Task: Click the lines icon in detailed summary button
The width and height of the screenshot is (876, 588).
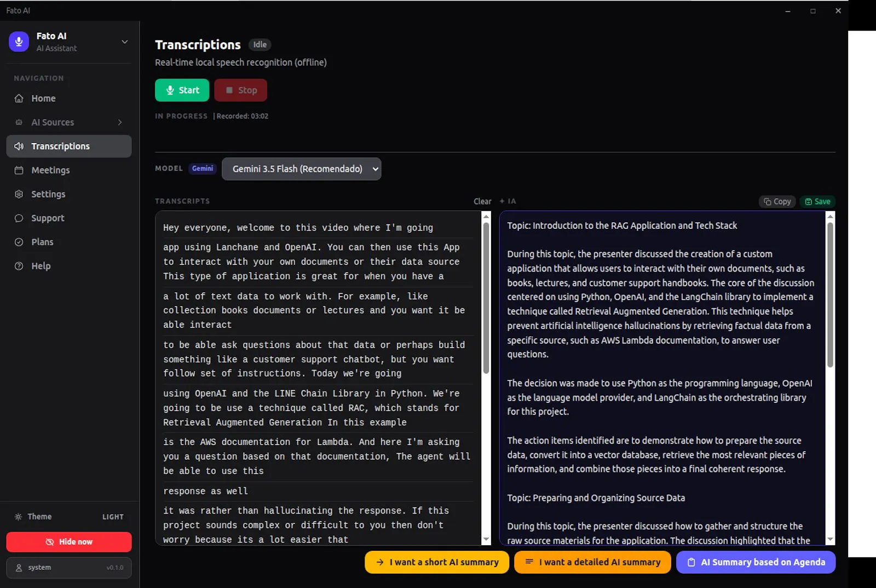Action: (529, 562)
